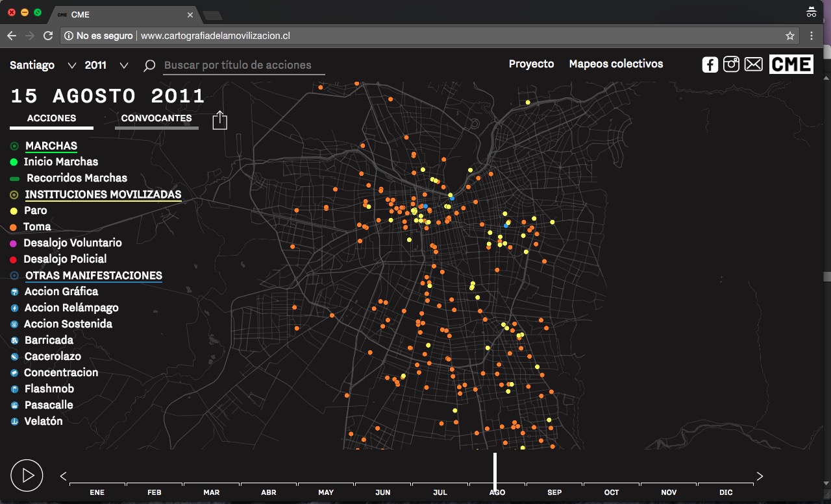The image size is (831, 504).
Task: Click the Accion Relámpago icon
Action: [14, 308]
